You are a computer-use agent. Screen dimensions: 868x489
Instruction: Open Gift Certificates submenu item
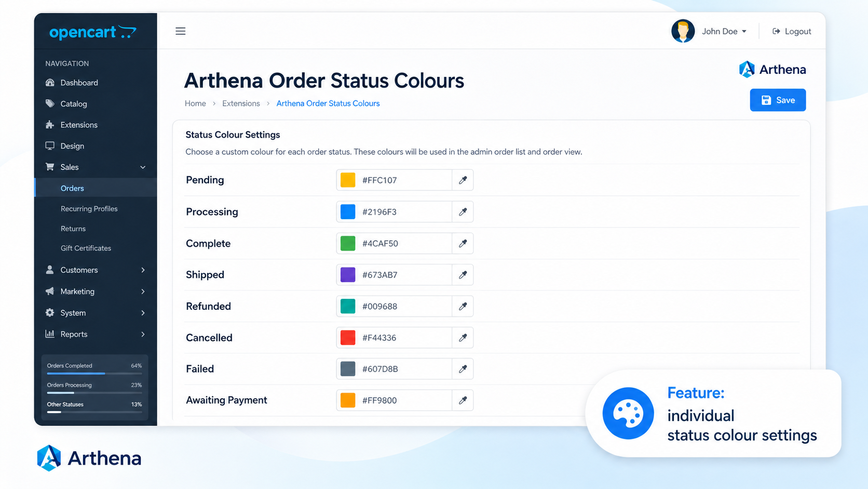[86, 248]
